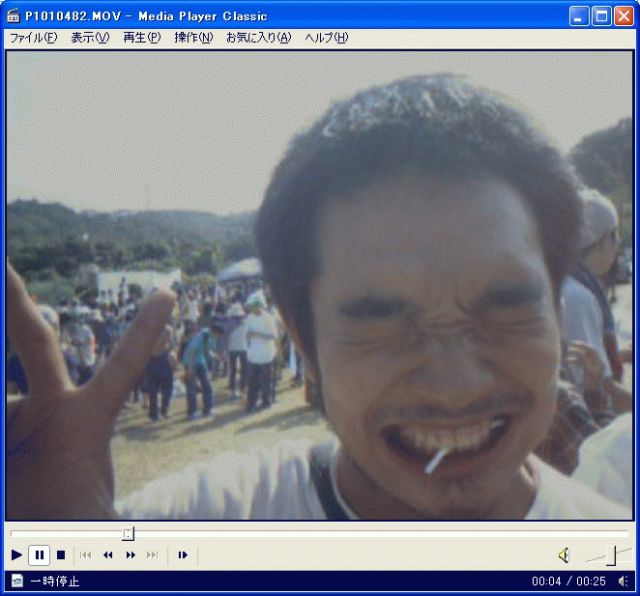Image resolution: width=640 pixels, height=596 pixels.
Task: Mute audio using the speaker icon
Action: [564, 555]
